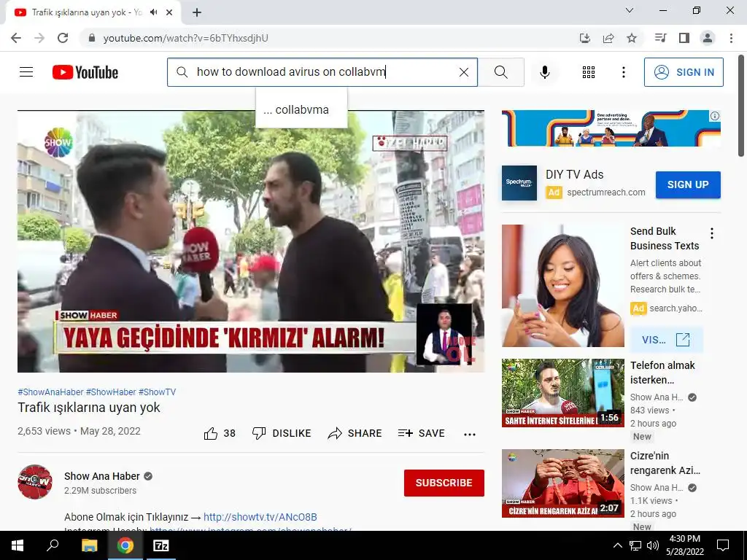Toggle Chrome side panel

(x=684, y=38)
